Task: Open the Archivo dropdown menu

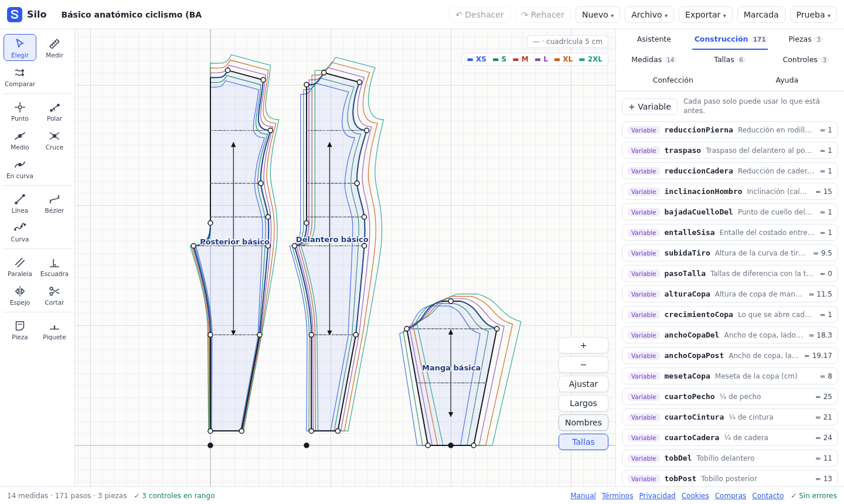Action: pyautogui.click(x=649, y=15)
